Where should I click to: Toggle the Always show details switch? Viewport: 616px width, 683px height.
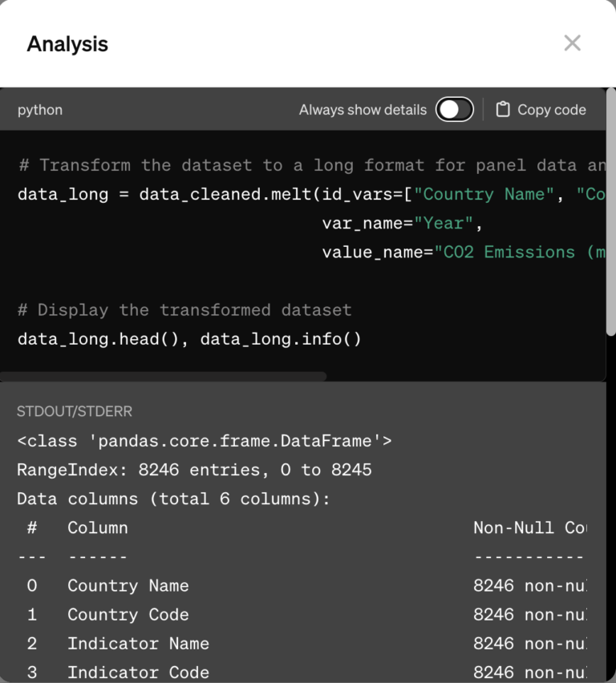click(x=455, y=110)
